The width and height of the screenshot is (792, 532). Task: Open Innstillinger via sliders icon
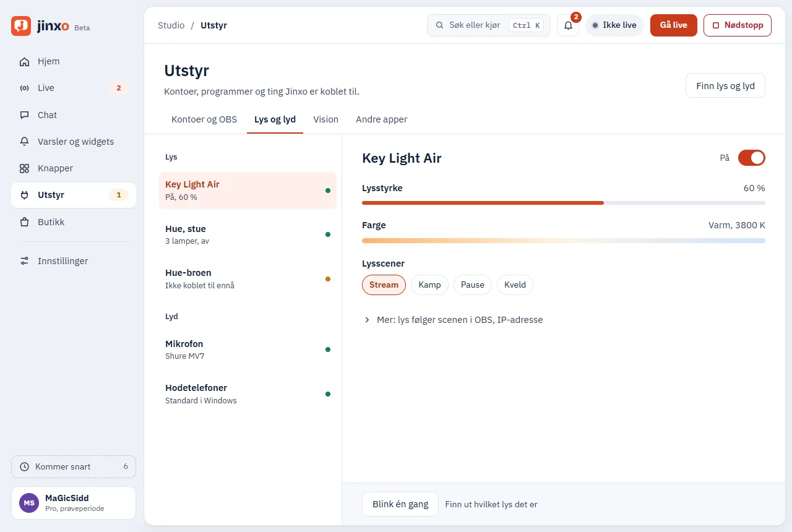pos(25,261)
